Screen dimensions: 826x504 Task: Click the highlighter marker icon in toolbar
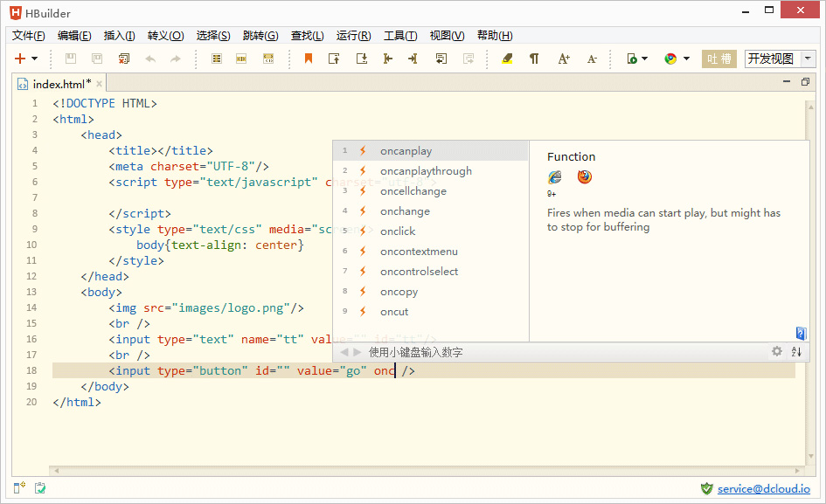click(507, 59)
